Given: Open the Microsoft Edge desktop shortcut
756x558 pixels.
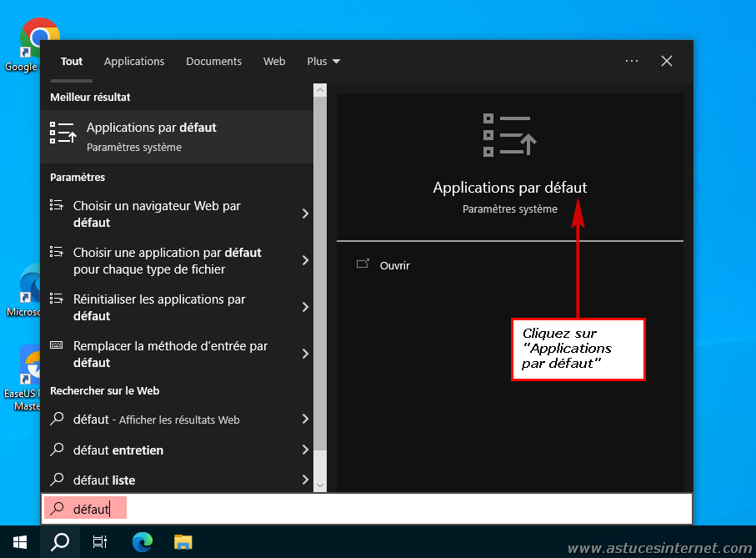Looking at the screenshot, I should click(24, 290).
